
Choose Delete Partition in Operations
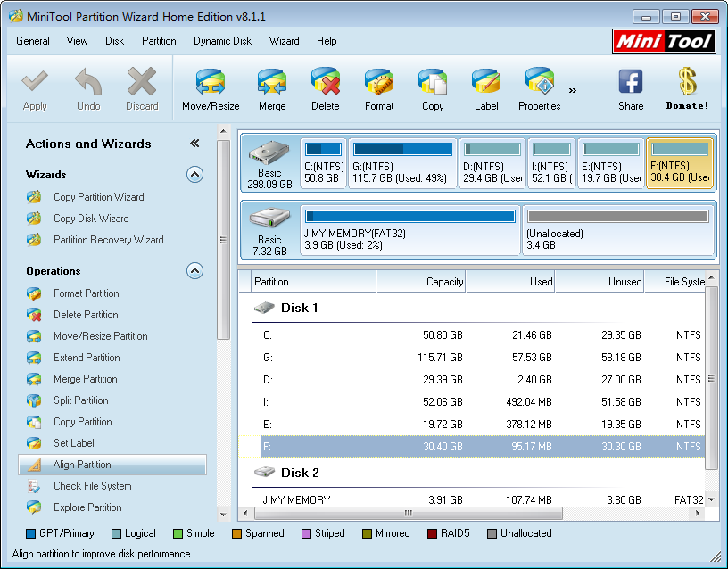coord(86,315)
